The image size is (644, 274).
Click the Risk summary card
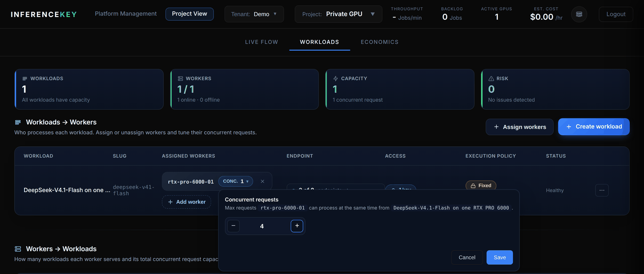point(555,89)
